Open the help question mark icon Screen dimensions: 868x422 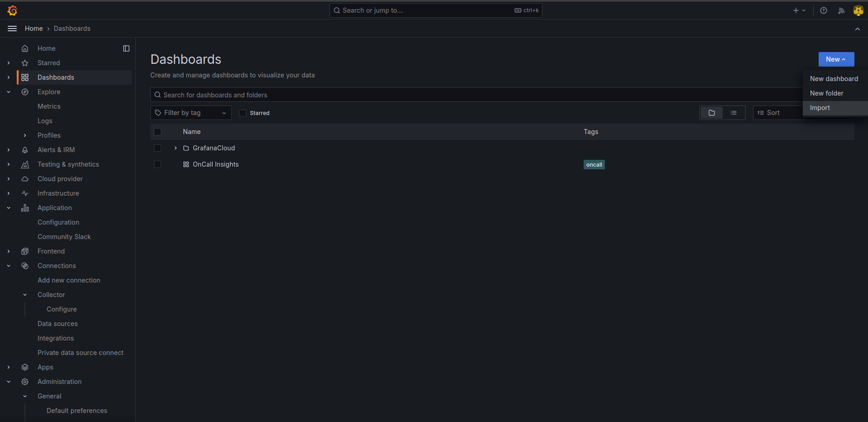(823, 10)
